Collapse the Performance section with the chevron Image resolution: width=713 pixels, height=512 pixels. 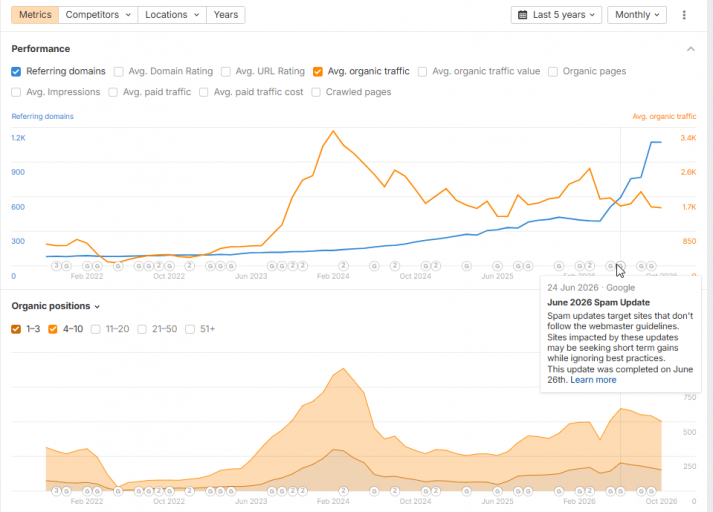(690, 49)
